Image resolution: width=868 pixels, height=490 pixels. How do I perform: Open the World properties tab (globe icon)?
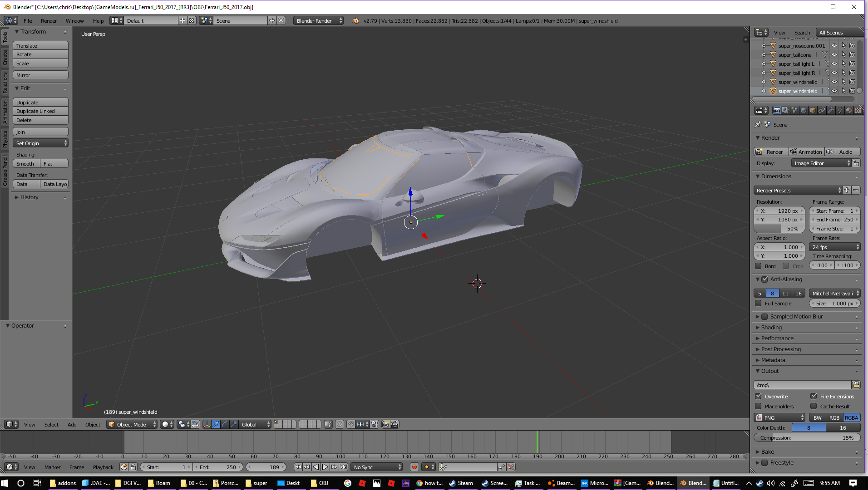(804, 110)
